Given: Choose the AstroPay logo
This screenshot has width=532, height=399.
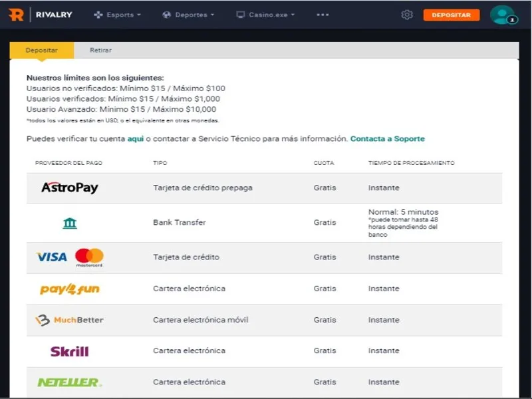Looking at the screenshot, I should click(70, 188).
